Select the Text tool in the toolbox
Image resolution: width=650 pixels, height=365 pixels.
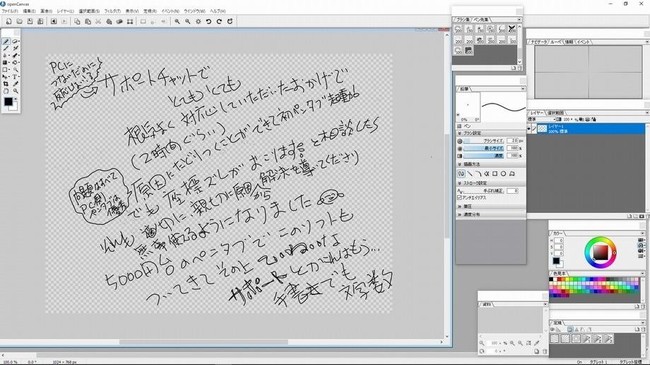pos(16,76)
